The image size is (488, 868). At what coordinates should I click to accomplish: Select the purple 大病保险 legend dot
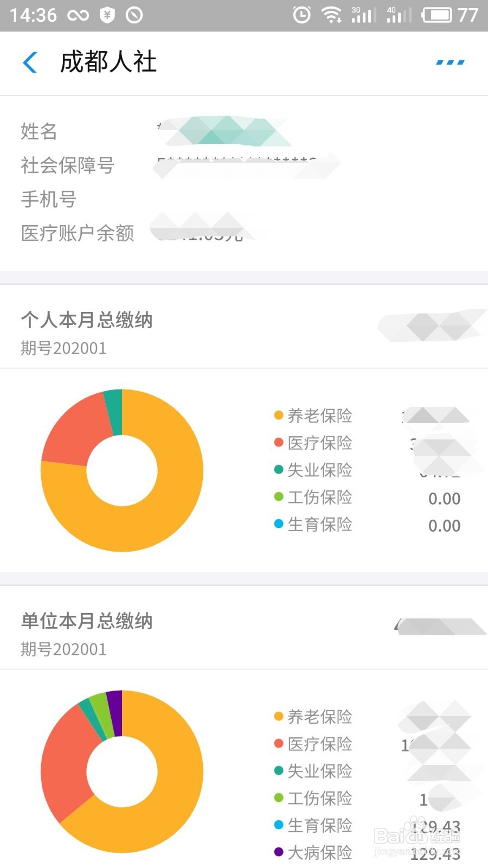[279, 852]
